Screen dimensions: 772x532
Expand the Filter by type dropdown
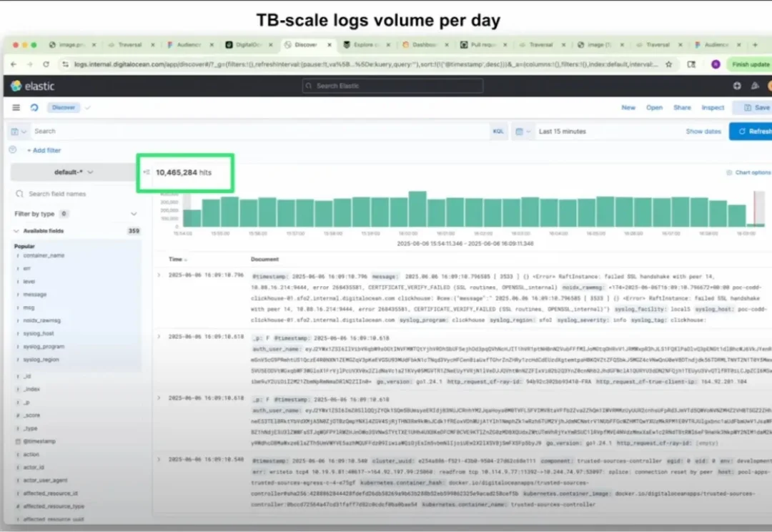[x=134, y=214]
